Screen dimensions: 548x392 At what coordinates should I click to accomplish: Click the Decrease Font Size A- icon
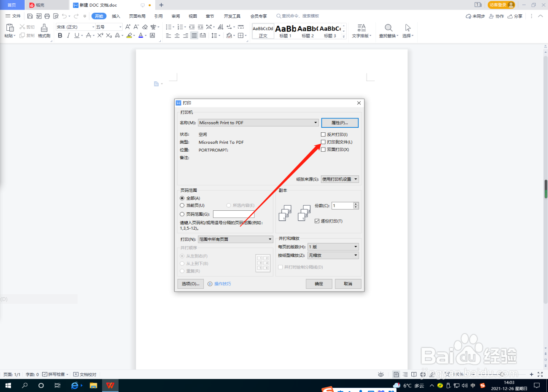click(136, 27)
